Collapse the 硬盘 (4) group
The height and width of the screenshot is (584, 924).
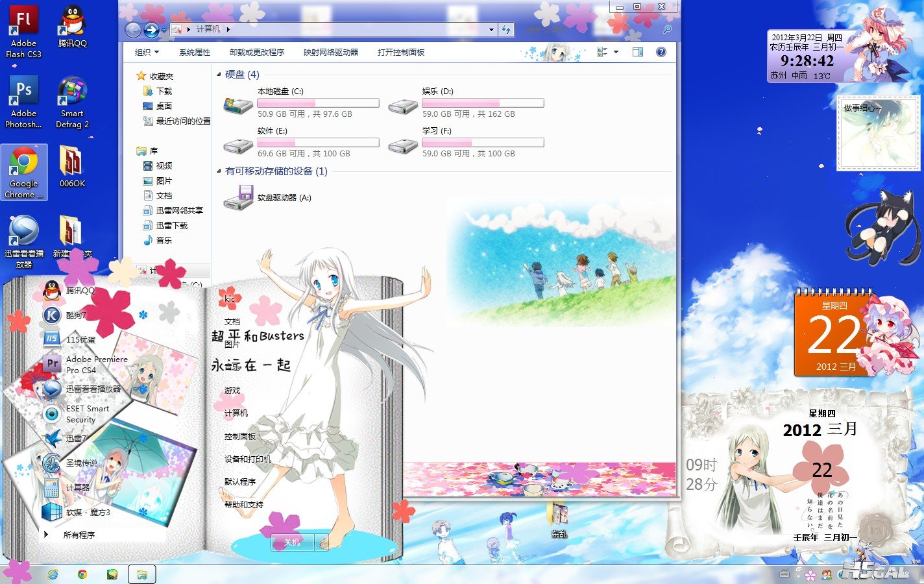point(219,75)
